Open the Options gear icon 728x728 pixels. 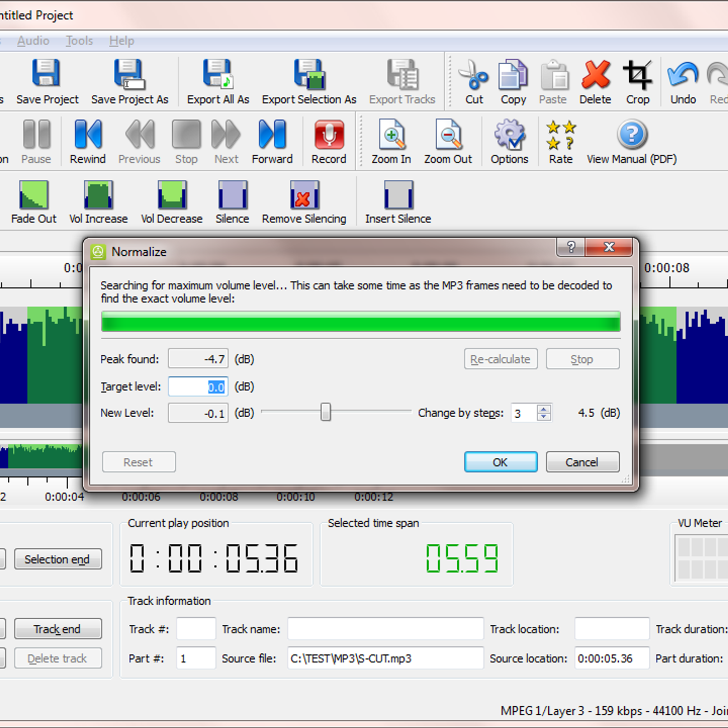(x=510, y=135)
